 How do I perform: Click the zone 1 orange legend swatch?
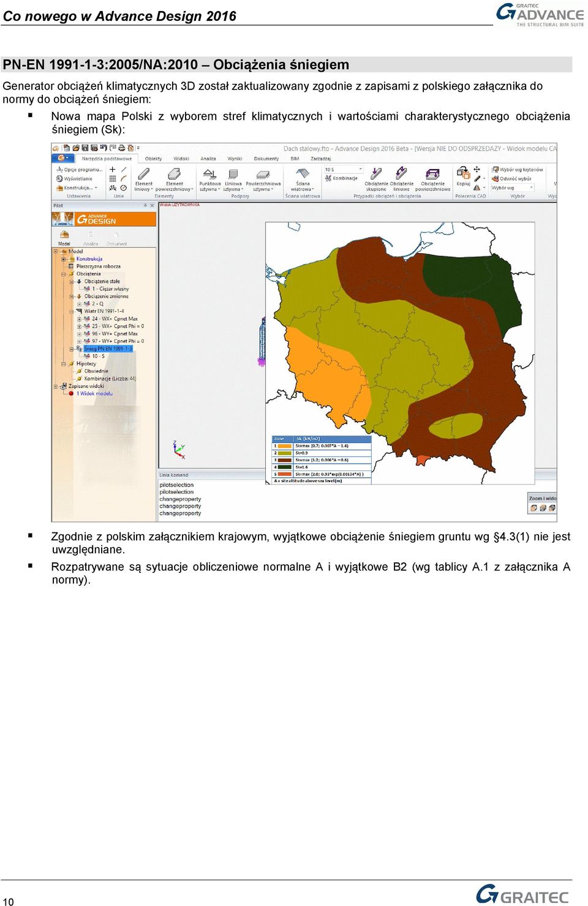point(285,446)
